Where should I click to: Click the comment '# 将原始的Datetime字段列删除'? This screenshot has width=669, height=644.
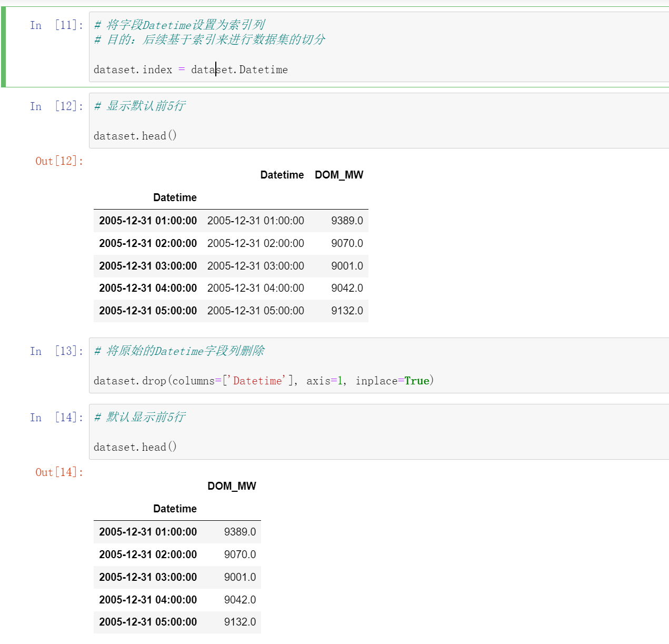point(179,351)
